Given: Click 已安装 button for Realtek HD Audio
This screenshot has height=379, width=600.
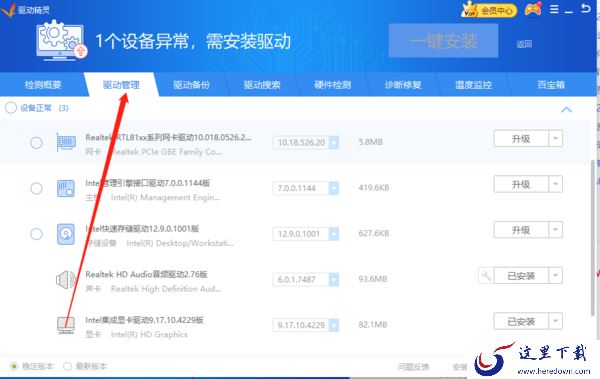Looking at the screenshot, I should coord(521,275).
